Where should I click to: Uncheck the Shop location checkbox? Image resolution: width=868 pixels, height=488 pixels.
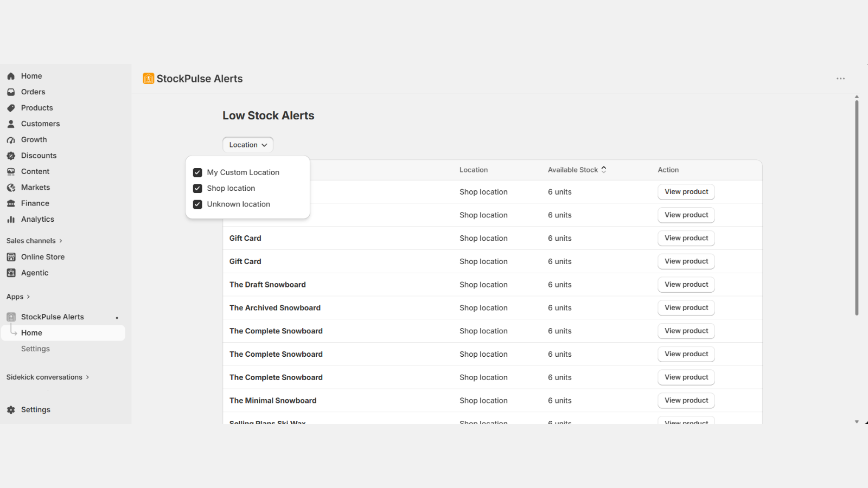(197, 188)
